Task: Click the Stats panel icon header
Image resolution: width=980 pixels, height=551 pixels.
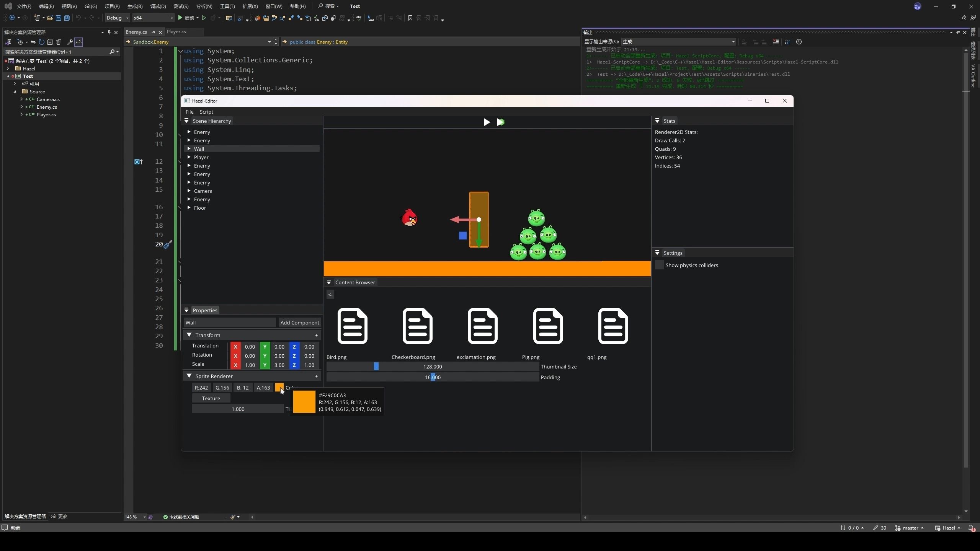Action: tap(657, 121)
